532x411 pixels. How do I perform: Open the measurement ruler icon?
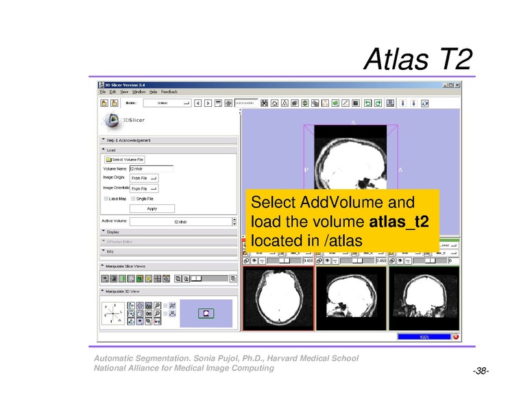(x=346, y=103)
